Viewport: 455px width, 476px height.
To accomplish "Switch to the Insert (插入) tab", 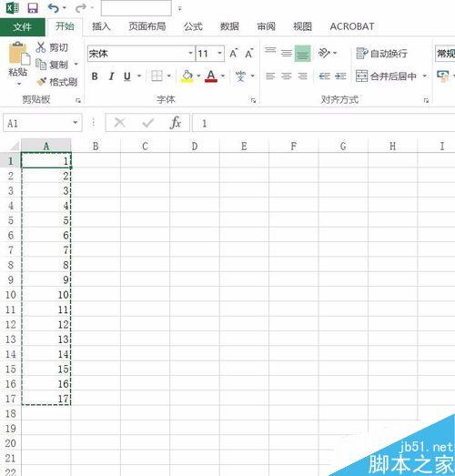I will [x=101, y=26].
